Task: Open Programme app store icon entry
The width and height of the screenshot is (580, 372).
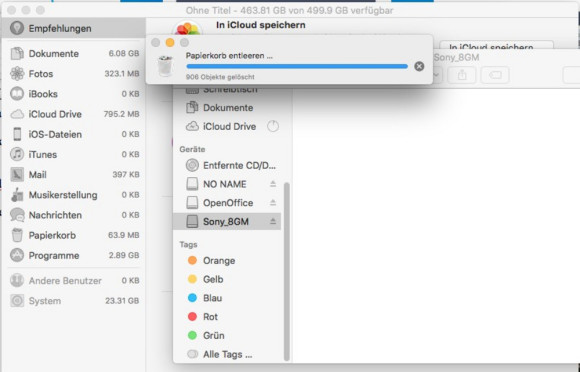Action: point(17,255)
